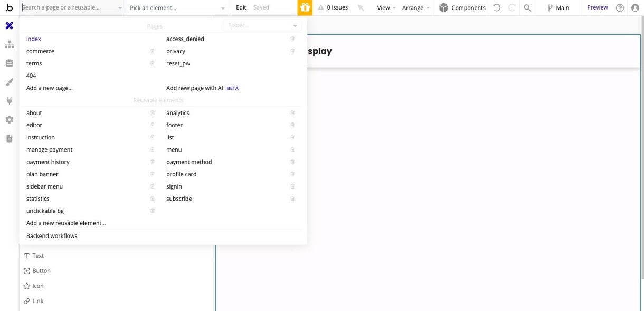This screenshot has width=644, height=311.
Task: Open the manage payment reusable element
Action: tap(49, 150)
